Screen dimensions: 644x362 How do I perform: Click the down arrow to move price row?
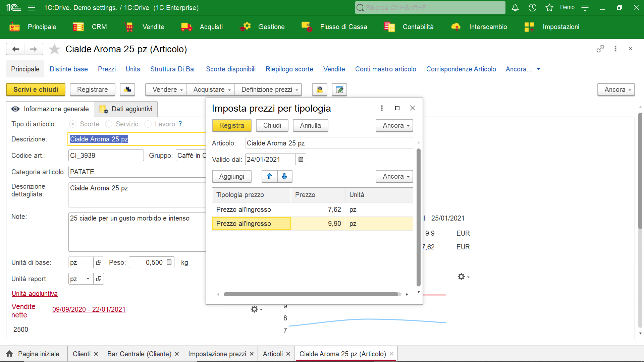coord(284,176)
